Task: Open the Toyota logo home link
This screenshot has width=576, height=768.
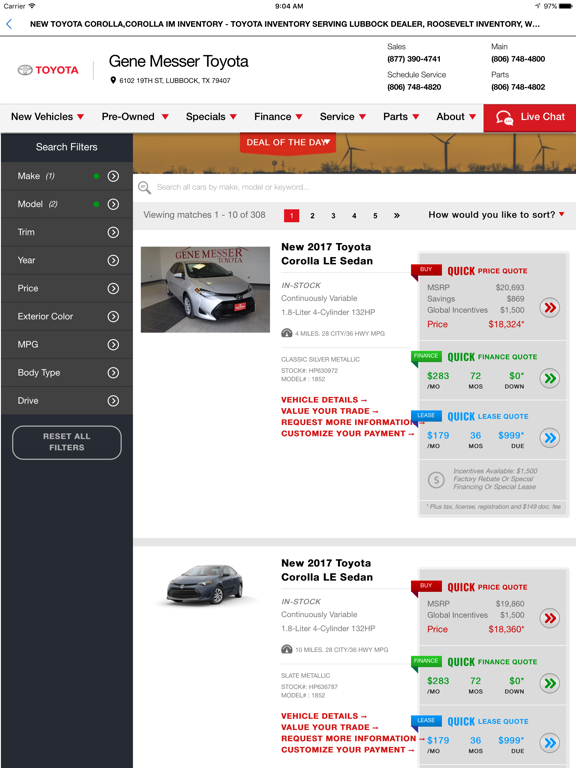Action: pyautogui.click(x=48, y=70)
